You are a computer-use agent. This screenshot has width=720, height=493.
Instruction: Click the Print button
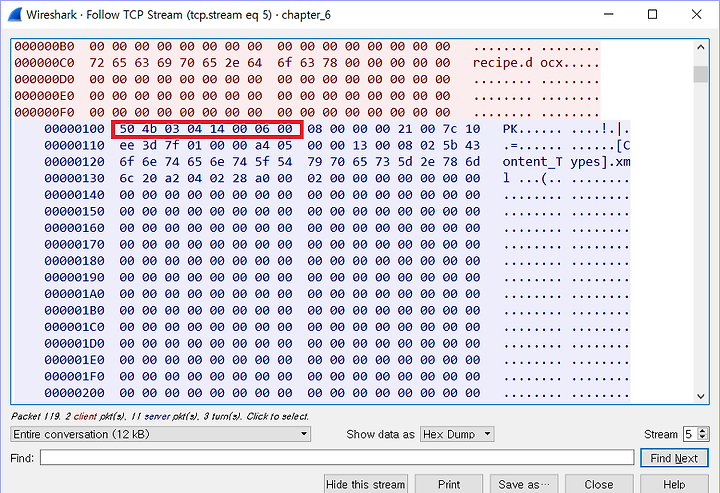coord(449,484)
